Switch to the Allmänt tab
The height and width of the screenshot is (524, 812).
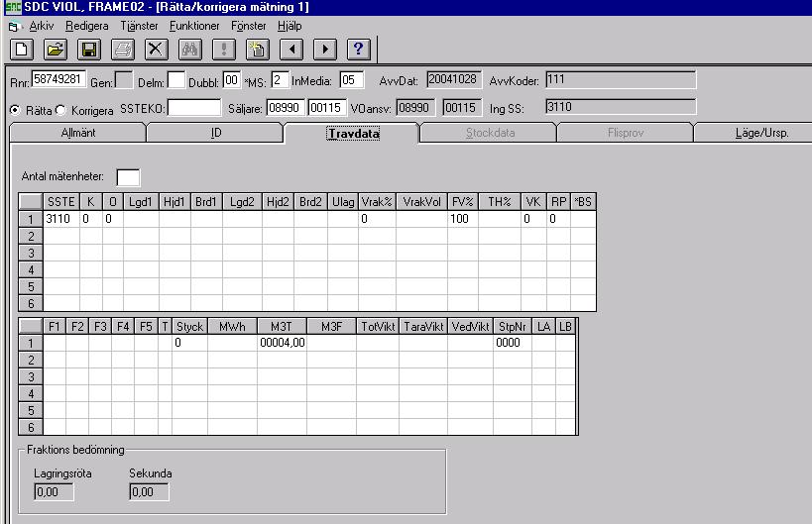point(78,133)
